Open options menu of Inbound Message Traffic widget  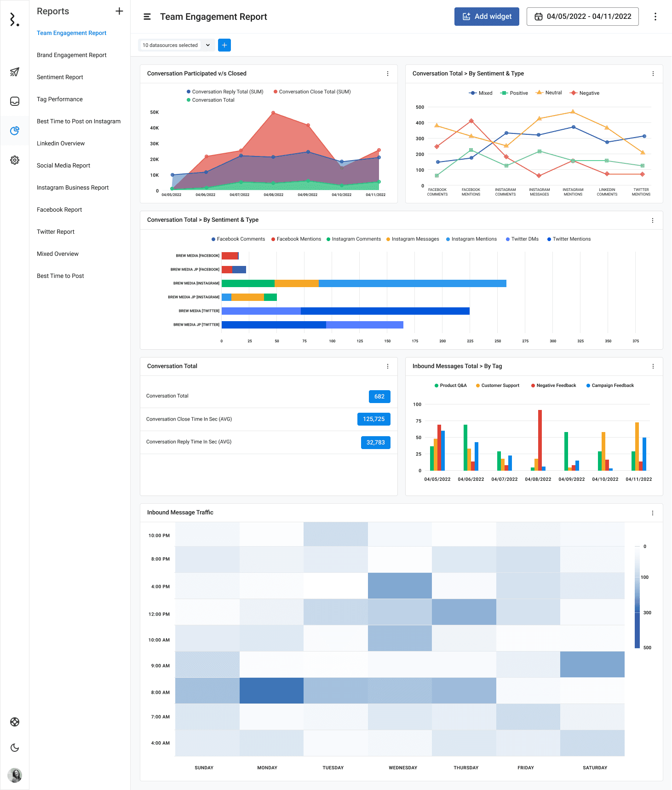(653, 513)
